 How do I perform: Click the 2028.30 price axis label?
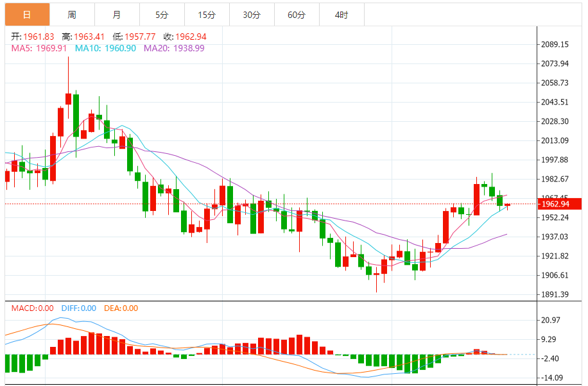click(555, 121)
